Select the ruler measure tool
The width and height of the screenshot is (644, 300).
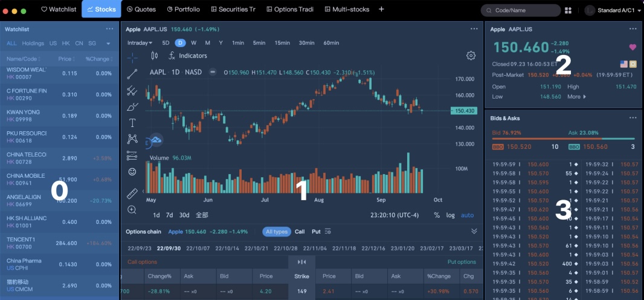click(132, 194)
